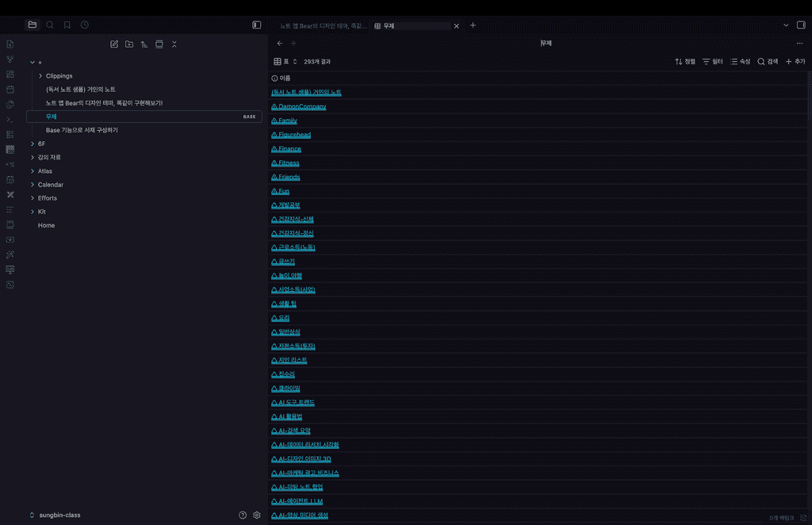The height and width of the screenshot is (525, 812).
Task: Click the 검색 search button
Action: tap(768, 62)
